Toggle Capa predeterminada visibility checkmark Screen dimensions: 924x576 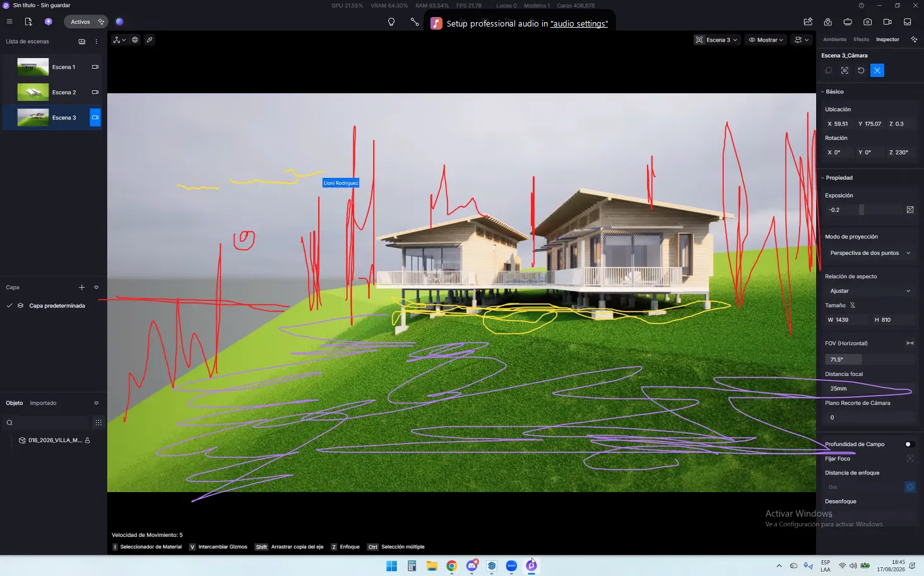9,305
